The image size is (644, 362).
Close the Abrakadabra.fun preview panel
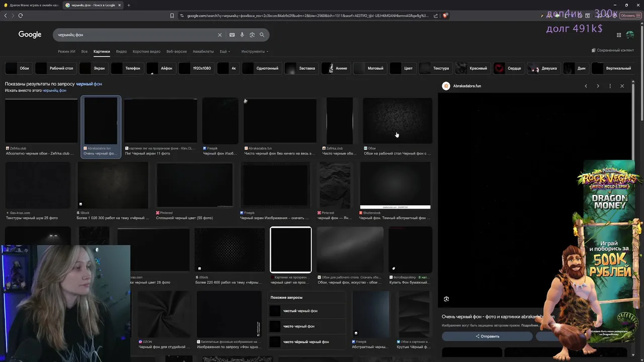[622, 86]
